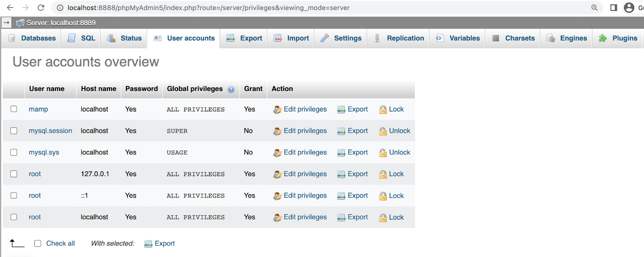Switch to the Replication tab
The width and height of the screenshot is (644, 257).
tap(398, 38)
